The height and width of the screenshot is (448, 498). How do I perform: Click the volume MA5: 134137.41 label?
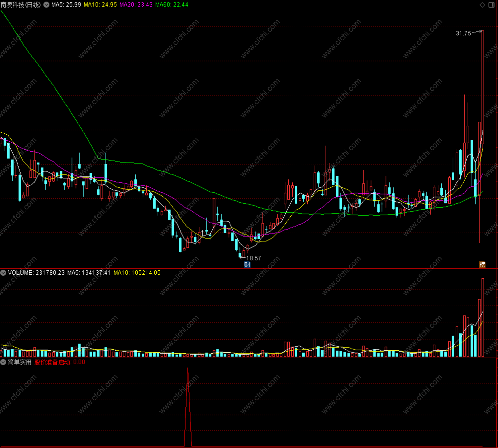[x=89, y=273]
